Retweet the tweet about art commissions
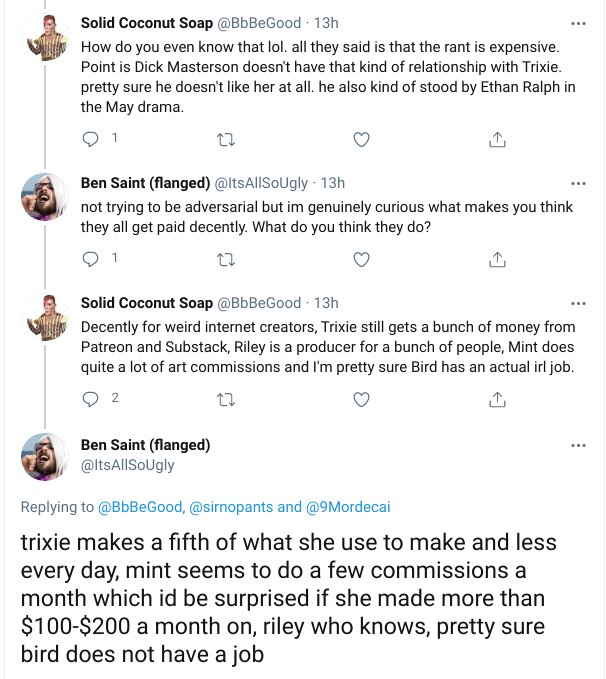 pos(226,399)
